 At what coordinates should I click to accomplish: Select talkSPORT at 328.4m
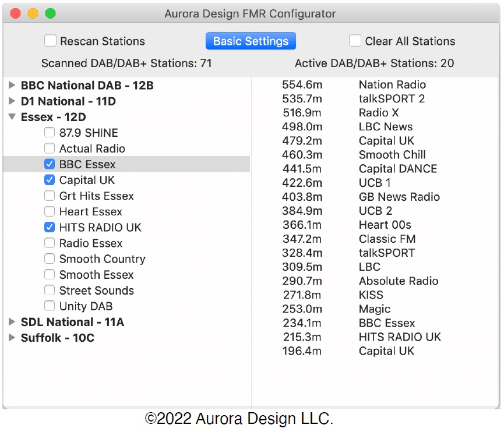click(x=387, y=253)
